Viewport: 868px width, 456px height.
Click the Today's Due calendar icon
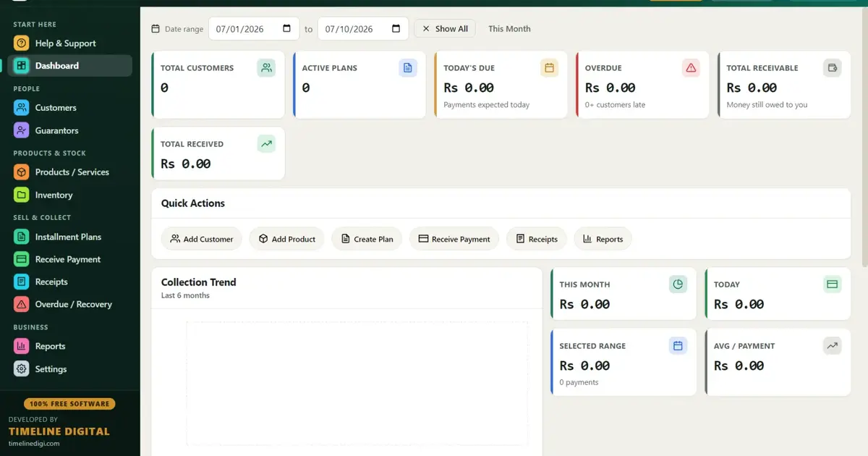[550, 68]
